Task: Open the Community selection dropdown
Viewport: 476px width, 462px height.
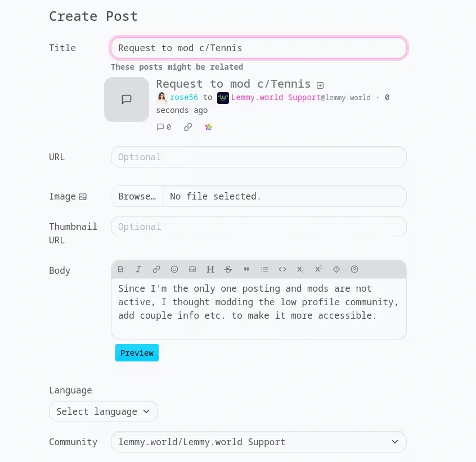Action: tap(258, 442)
